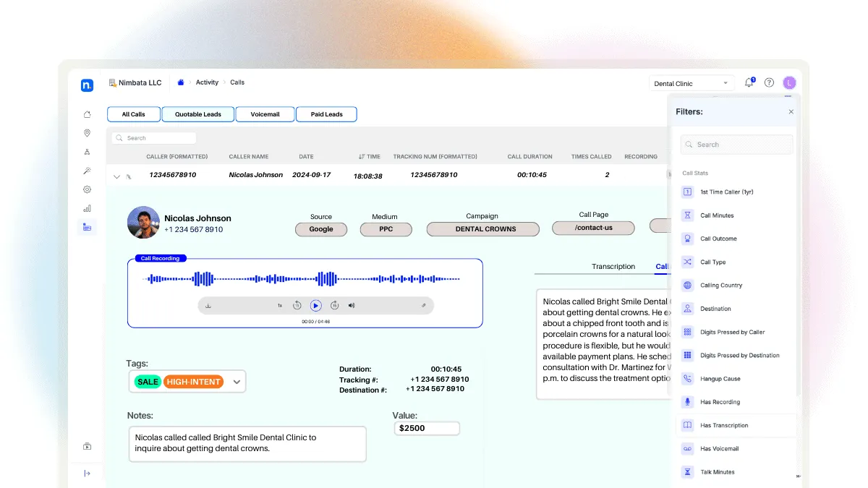Switch to the All Calls tab
This screenshot has width=868, height=488.
tap(133, 114)
